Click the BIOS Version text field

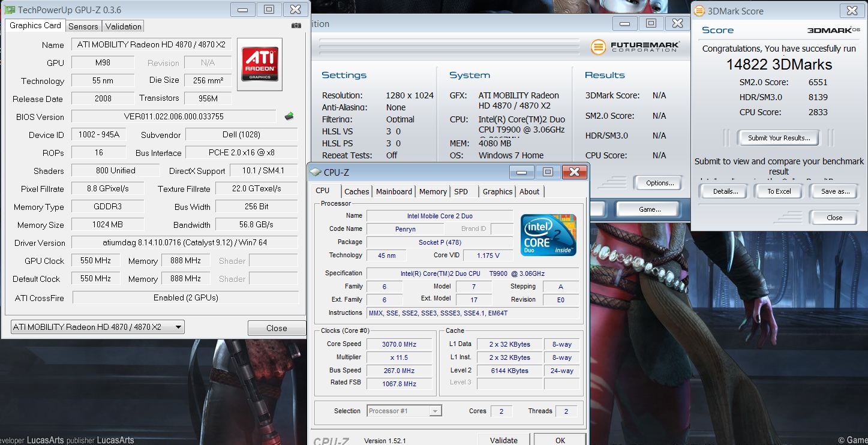point(173,116)
